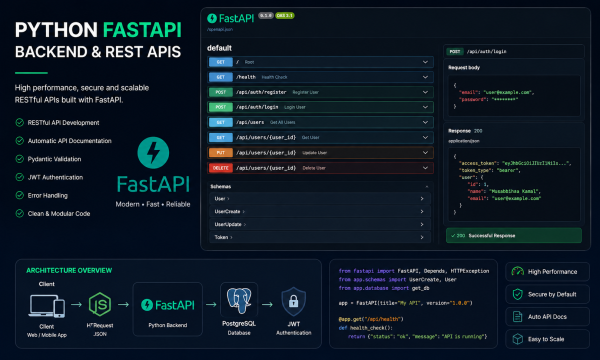Click the FastAPI Python Backend box icon

(168, 305)
